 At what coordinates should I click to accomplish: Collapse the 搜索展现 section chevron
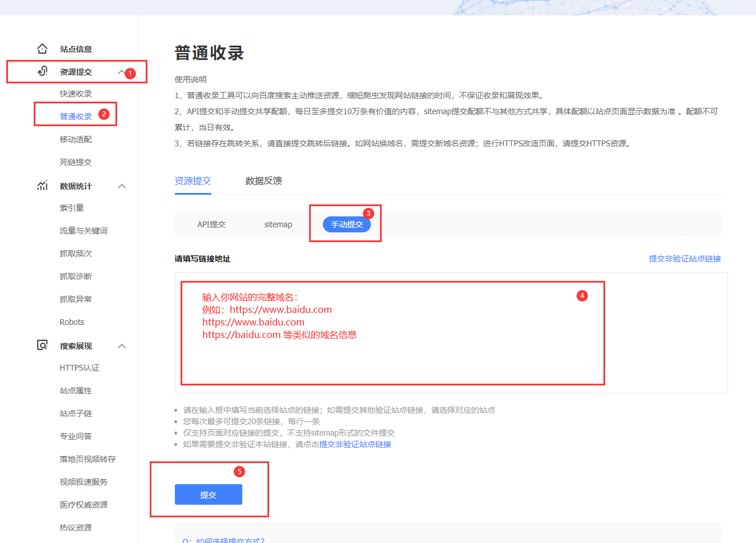[x=122, y=346]
